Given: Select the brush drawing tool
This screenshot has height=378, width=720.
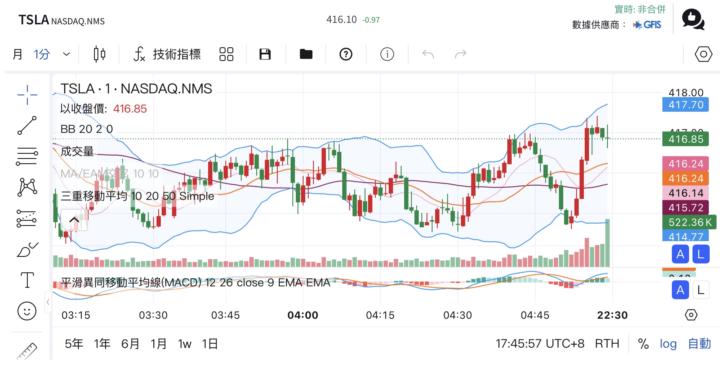Looking at the screenshot, I should [27, 249].
